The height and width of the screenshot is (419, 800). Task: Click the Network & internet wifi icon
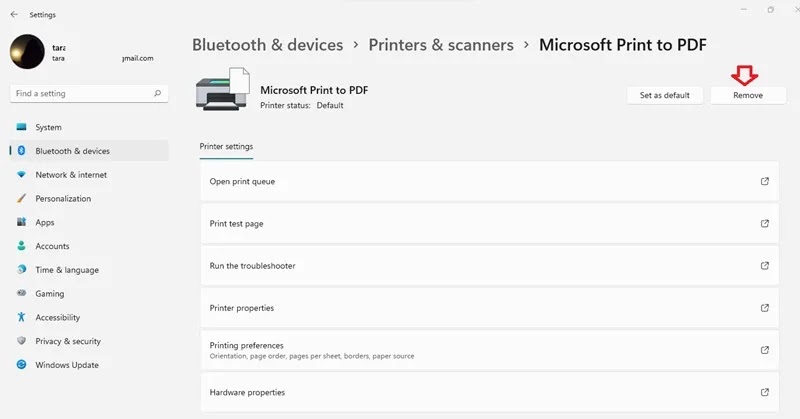click(x=21, y=175)
